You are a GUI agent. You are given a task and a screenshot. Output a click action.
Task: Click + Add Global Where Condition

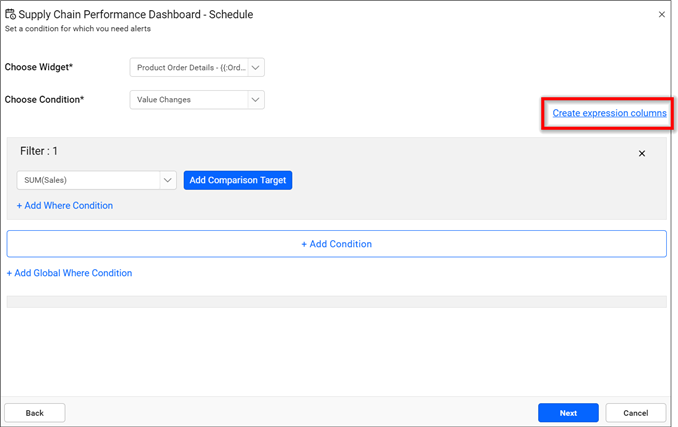tap(70, 273)
